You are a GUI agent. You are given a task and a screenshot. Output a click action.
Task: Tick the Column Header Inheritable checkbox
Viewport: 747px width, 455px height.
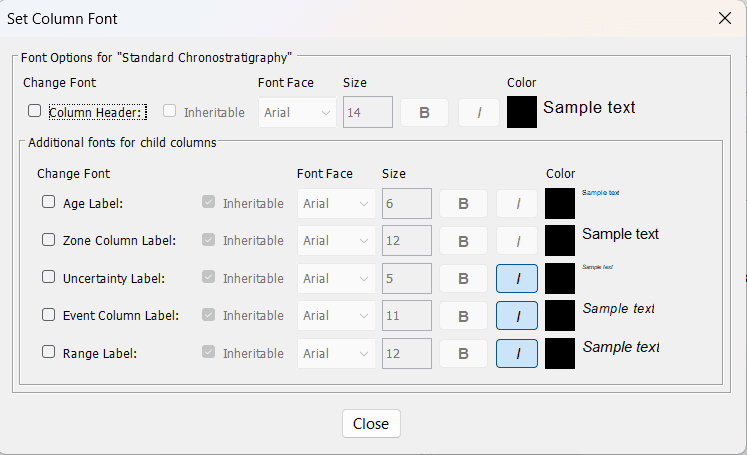(x=170, y=112)
